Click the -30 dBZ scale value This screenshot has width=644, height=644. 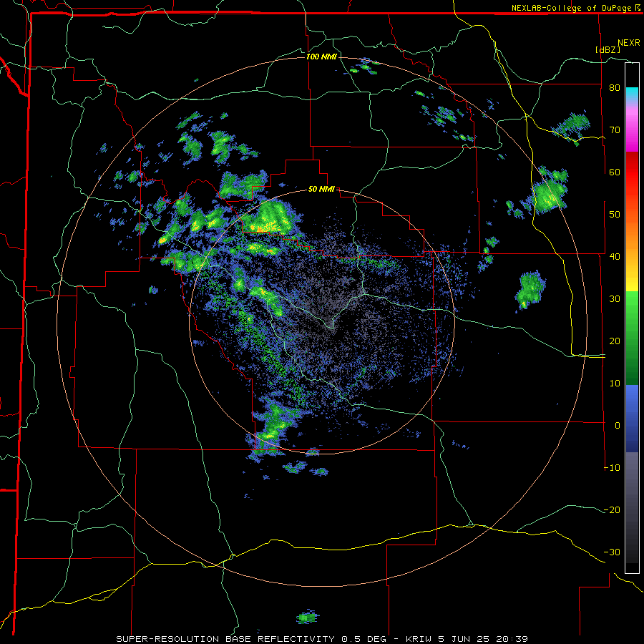(612, 552)
